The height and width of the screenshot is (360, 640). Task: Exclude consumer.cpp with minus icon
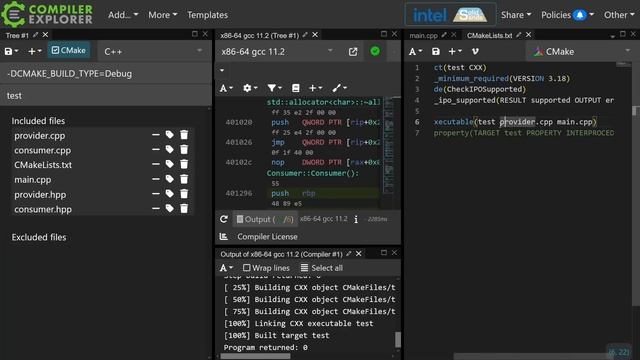[x=156, y=149]
